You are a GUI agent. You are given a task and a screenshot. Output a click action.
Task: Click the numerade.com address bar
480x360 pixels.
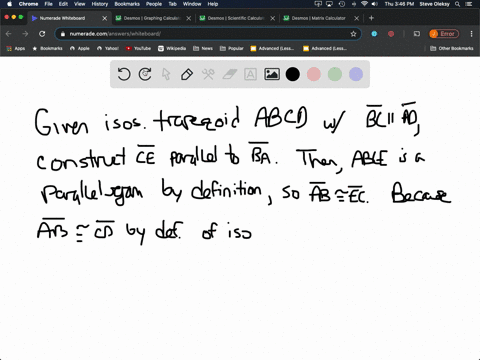pyautogui.click(x=208, y=34)
